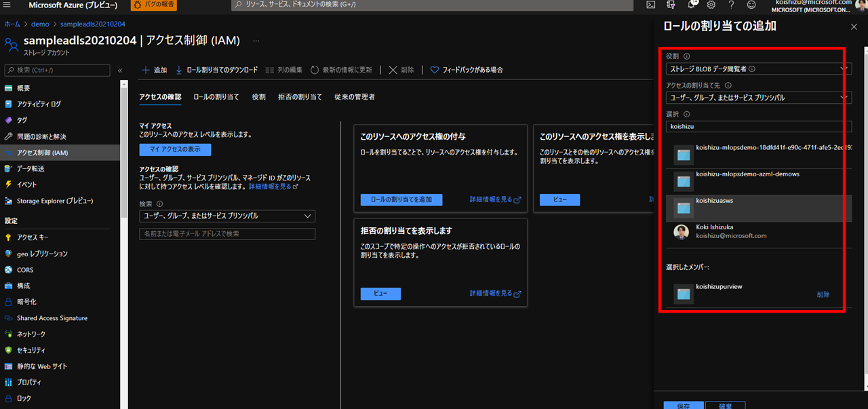Click Add role assignment card button
Screen dimensions: 868x409
coord(401,199)
